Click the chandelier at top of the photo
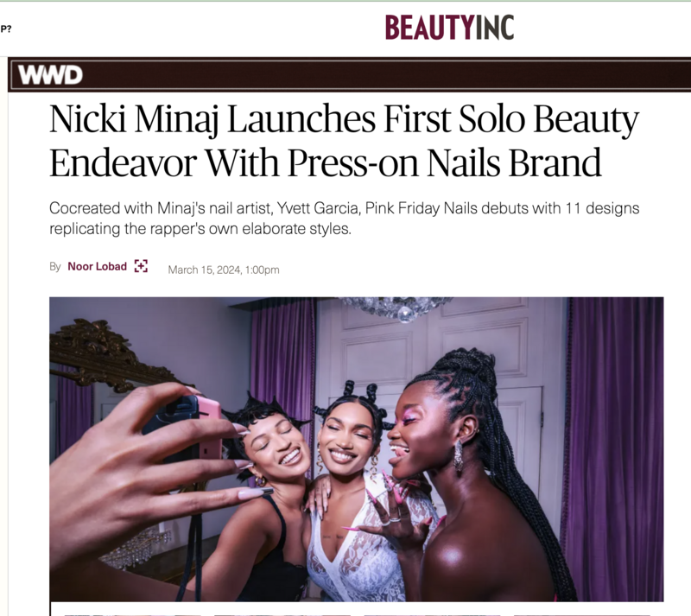Screen dimensions: 691x616 click(x=396, y=308)
